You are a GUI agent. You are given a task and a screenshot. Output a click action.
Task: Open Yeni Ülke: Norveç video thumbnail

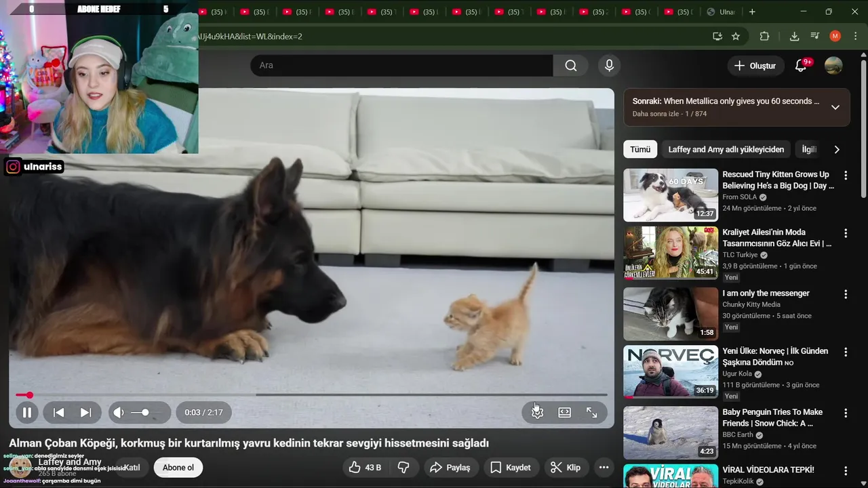coord(671,371)
